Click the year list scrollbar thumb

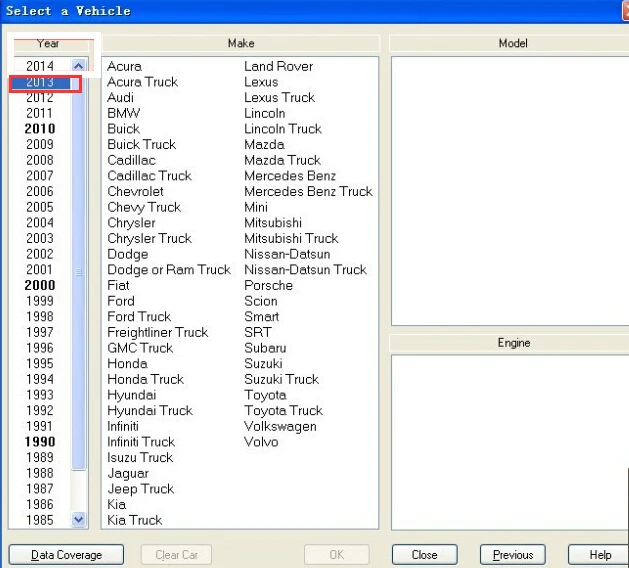point(79,272)
